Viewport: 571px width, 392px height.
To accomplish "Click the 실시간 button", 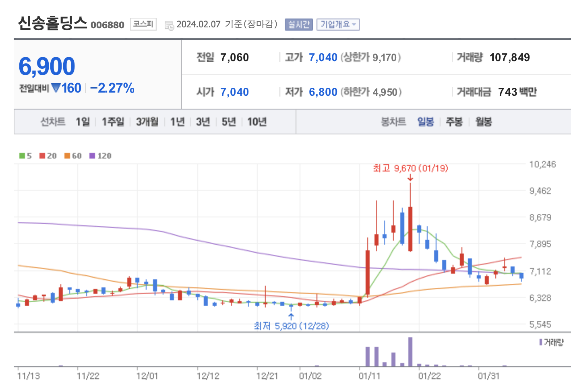I will 299,25.
